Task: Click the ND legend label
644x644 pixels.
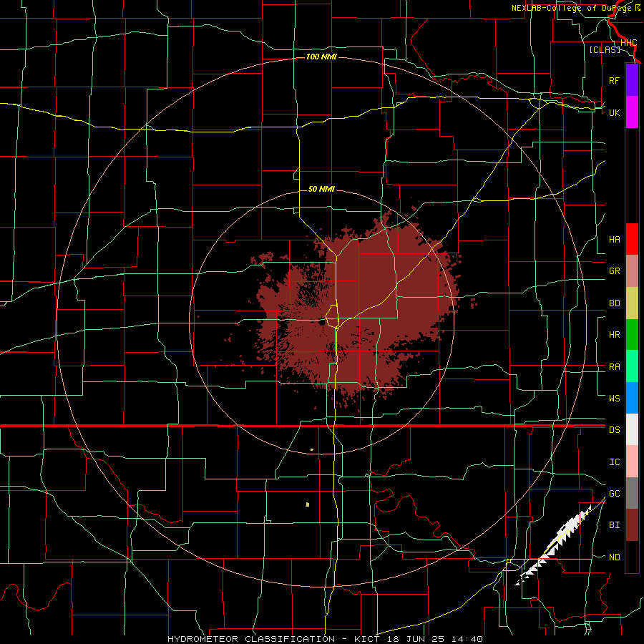Action: tap(614, 557)
